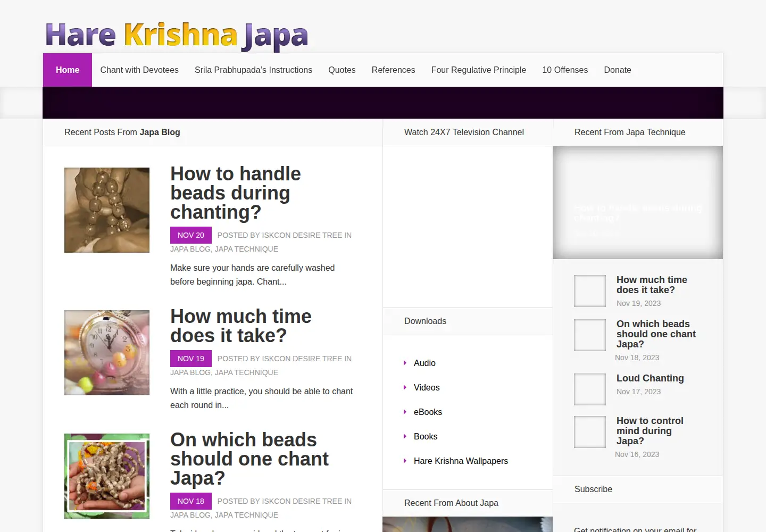The width and height of the screenshot is (766, 532).
Task: Open the Videos downloads link
Action: click(427, 387)
